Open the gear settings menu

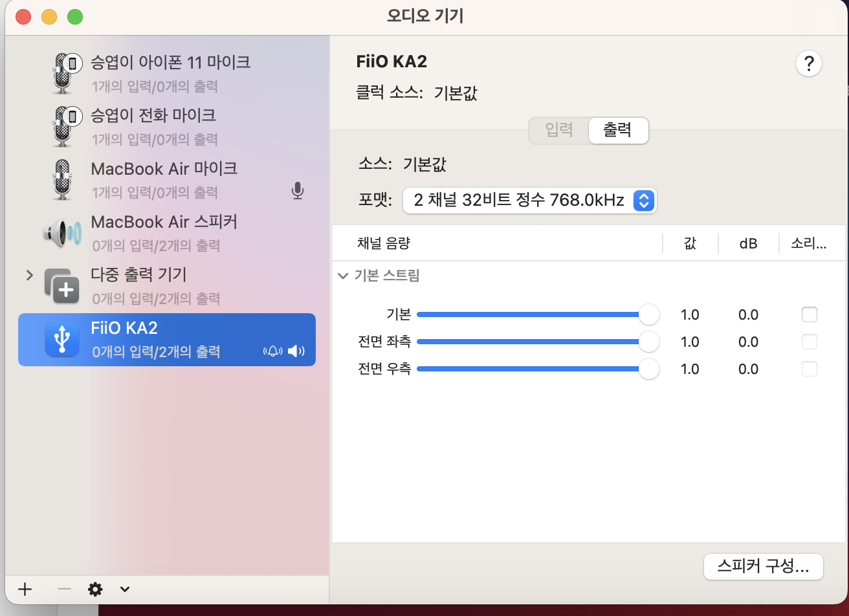96,589
